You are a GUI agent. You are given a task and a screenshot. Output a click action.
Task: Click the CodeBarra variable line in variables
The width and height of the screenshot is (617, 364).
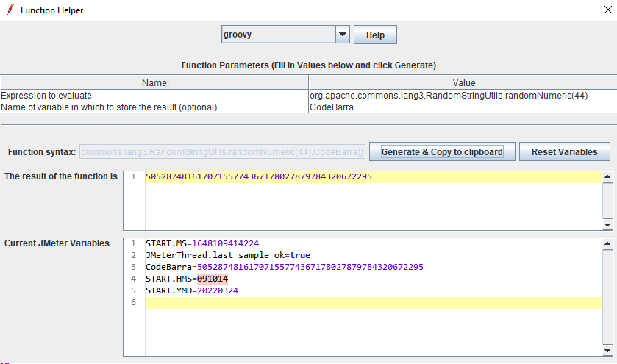click(x=284, y=267)
